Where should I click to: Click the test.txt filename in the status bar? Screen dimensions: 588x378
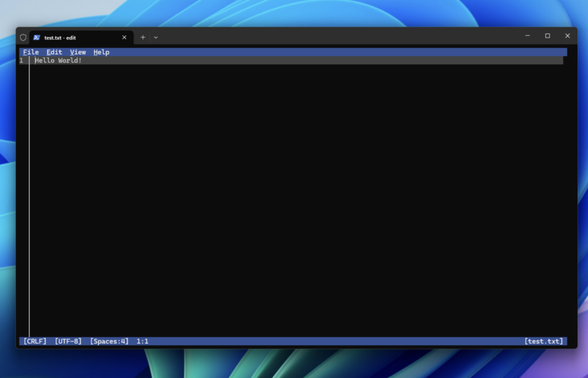[x=544, y=341]
